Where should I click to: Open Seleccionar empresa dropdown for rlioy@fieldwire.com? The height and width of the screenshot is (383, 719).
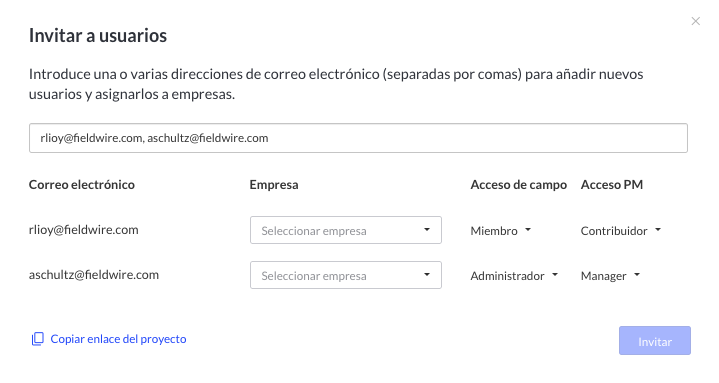pos(346,230)
